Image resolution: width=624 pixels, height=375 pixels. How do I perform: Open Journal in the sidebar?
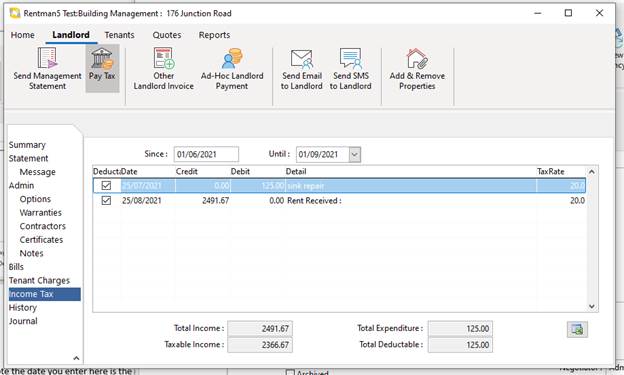[23, 321]
